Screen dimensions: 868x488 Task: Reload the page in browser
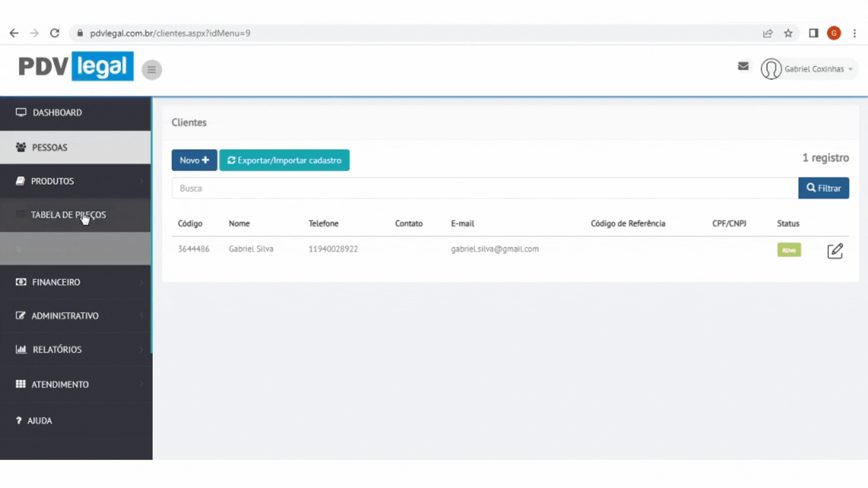(55, 33)
